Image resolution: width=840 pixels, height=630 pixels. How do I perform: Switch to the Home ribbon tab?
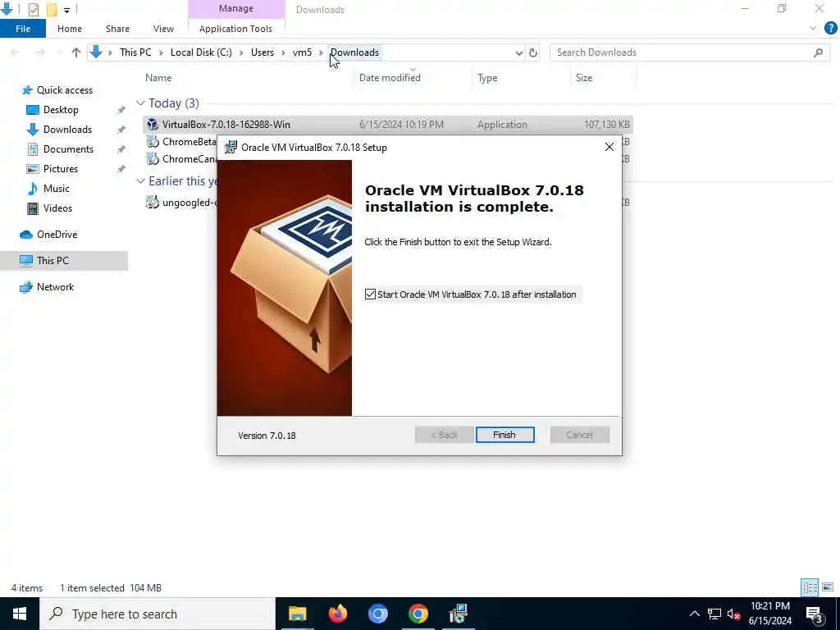click(70, 29)
